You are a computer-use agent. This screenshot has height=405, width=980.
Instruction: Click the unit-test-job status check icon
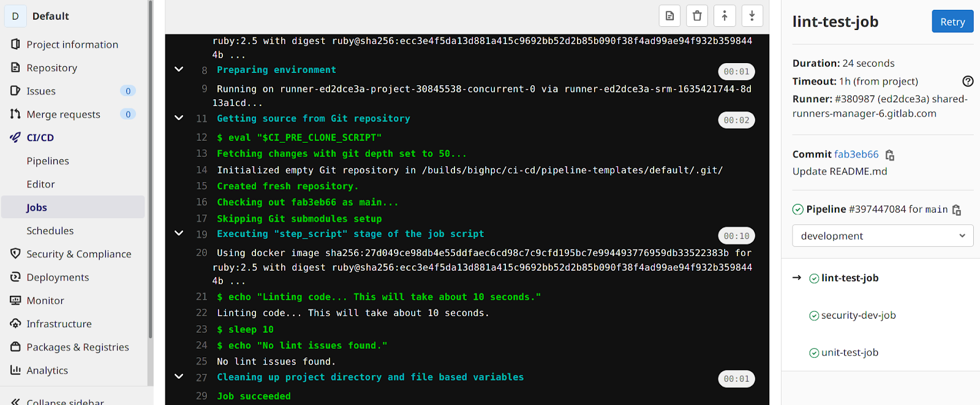tap(814, 353)
